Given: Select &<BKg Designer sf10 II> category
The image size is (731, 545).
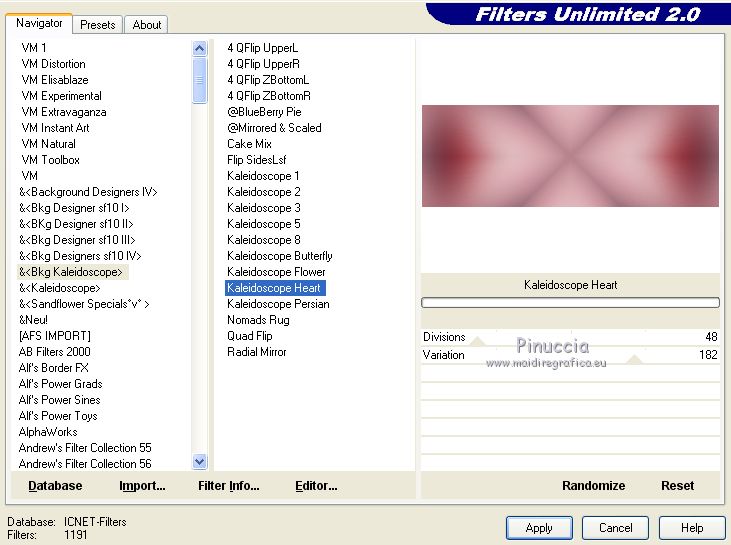Looking at the screenshot, I should (x=76, y=224).
